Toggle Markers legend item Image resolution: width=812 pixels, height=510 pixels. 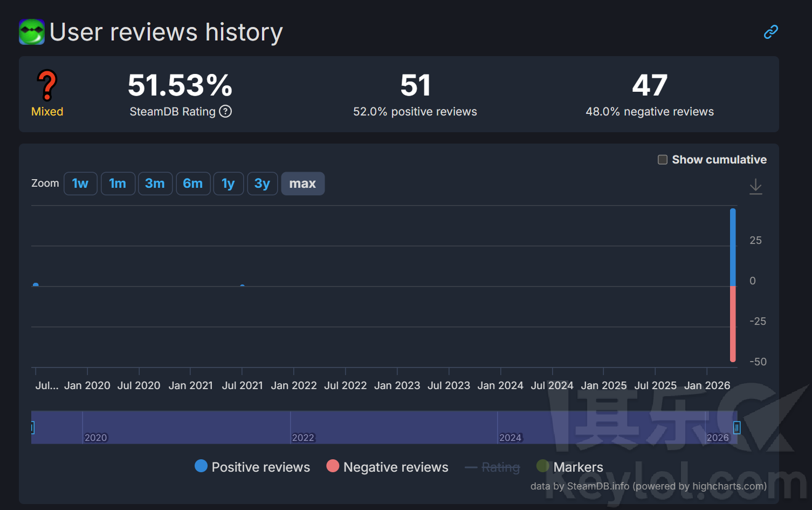(x=570, y=467)
